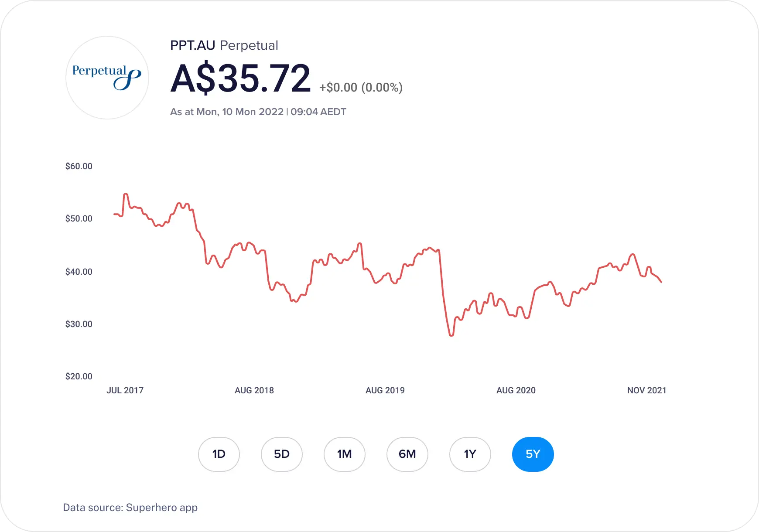759x532 pixels.
Task: Click the $60.00 axis label
Action: 79,166
